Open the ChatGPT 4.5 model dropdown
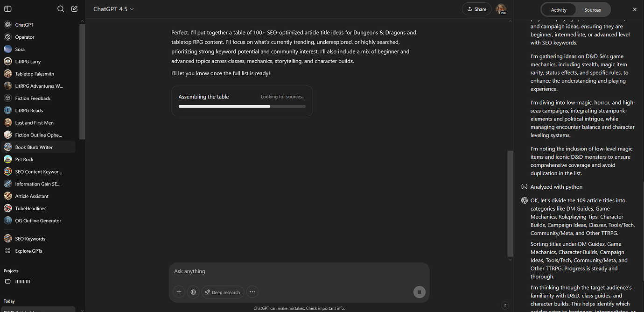Screen dimensions: 644x312 click(113, 8)
